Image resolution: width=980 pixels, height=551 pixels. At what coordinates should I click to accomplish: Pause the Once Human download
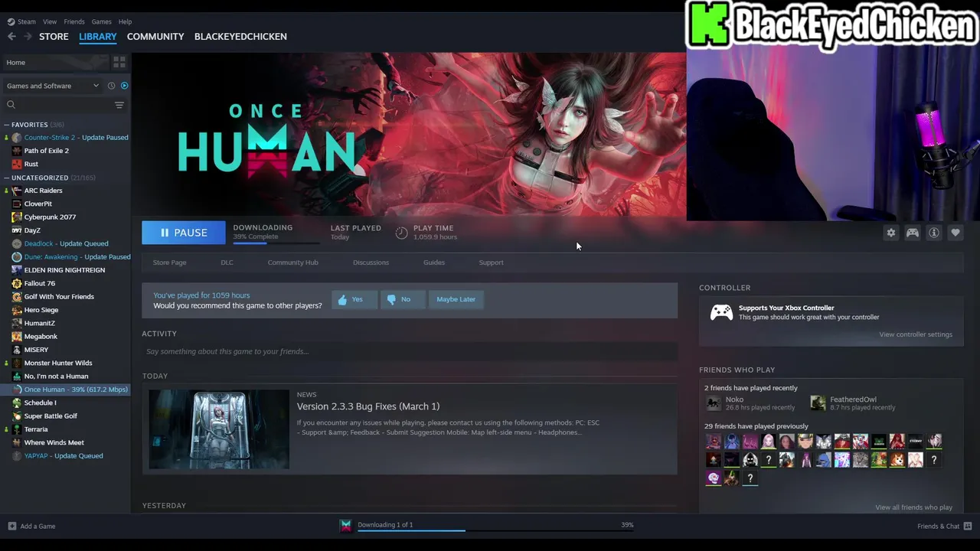click(184, 233)
